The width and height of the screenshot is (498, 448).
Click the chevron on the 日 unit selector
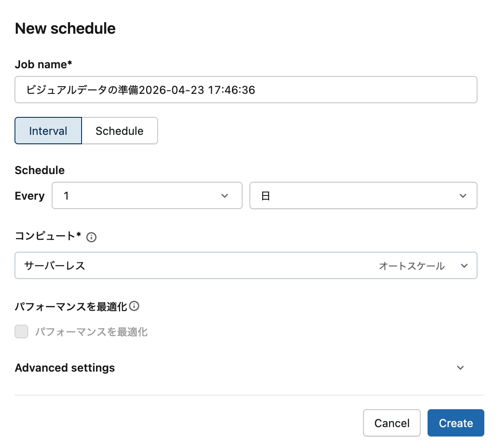click(x=463, y=196)
